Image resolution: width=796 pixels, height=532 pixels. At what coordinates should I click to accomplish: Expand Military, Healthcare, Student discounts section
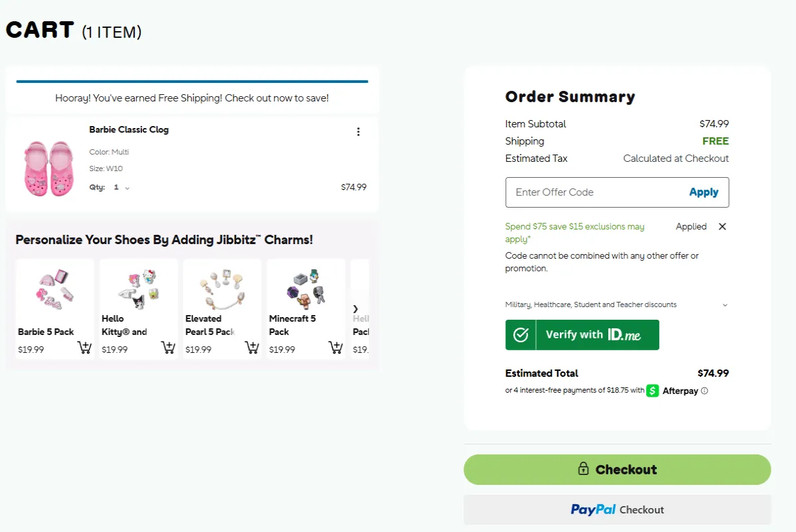[724, 304]
